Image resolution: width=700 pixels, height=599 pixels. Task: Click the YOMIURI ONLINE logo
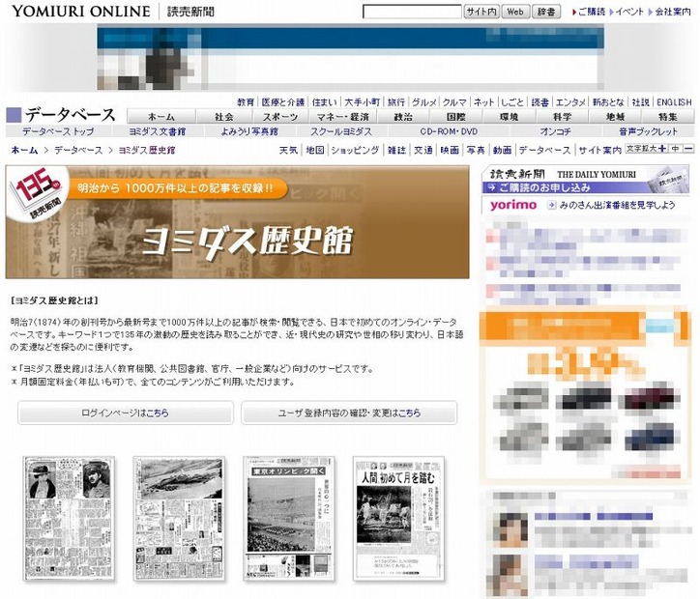coord(81,12)
